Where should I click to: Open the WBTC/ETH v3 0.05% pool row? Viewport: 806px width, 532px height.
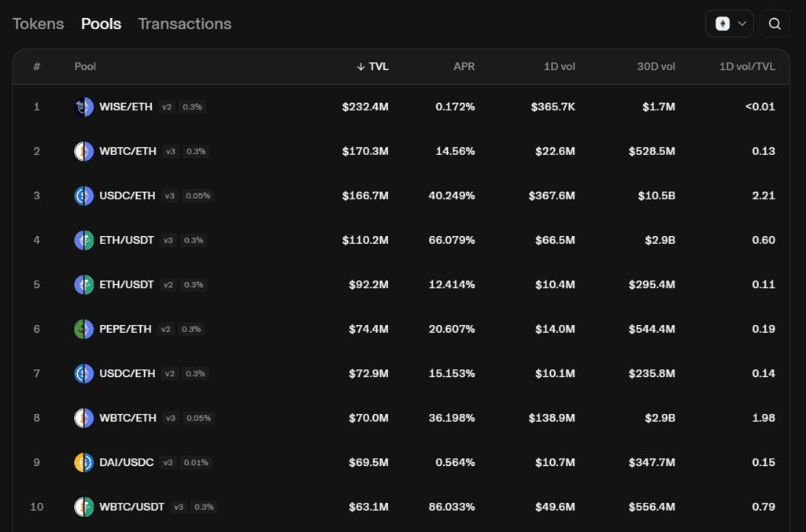[x=401, y=418]
